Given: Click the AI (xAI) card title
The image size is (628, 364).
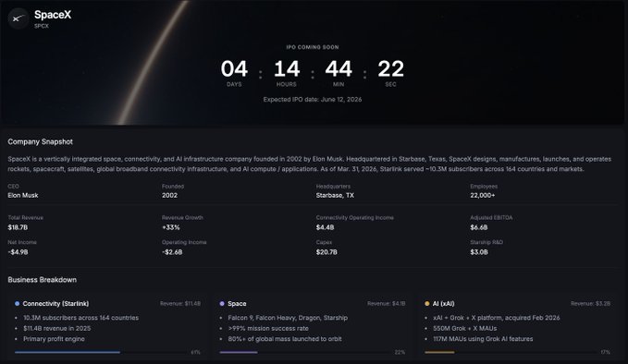Looking at the screenshot, I should pyautogui.click(x=443, y=304).
